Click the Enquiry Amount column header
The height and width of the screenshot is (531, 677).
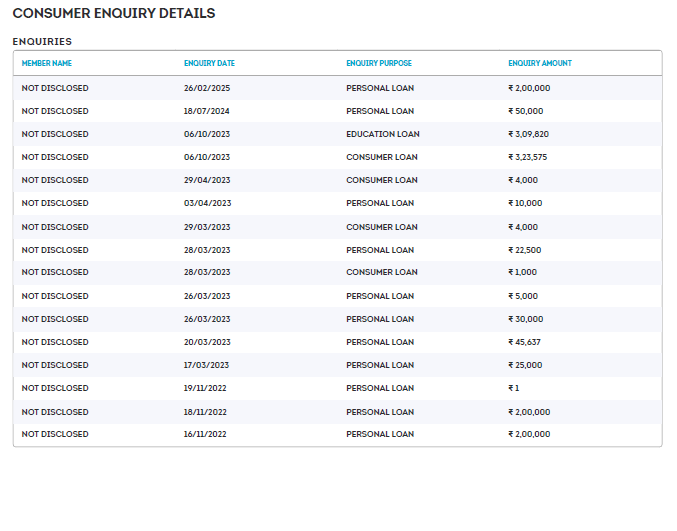(x=539, y=64)
